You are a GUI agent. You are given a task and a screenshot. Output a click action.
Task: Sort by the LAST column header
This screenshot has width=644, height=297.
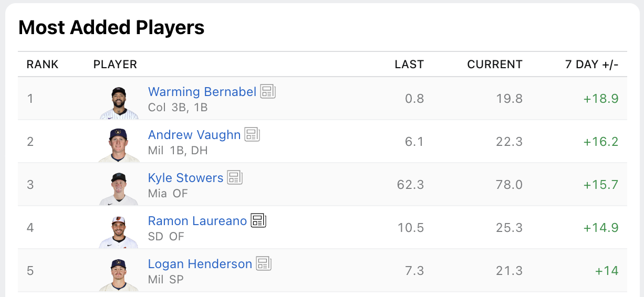click(x=409, y=65)
